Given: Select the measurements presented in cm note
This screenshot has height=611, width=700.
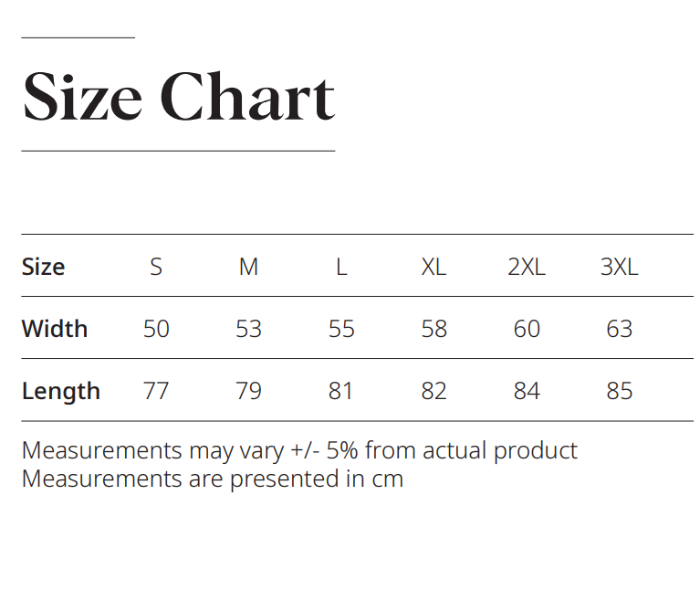Looking at the screenshot, I should pyautogui.click(x=212, y=479).
